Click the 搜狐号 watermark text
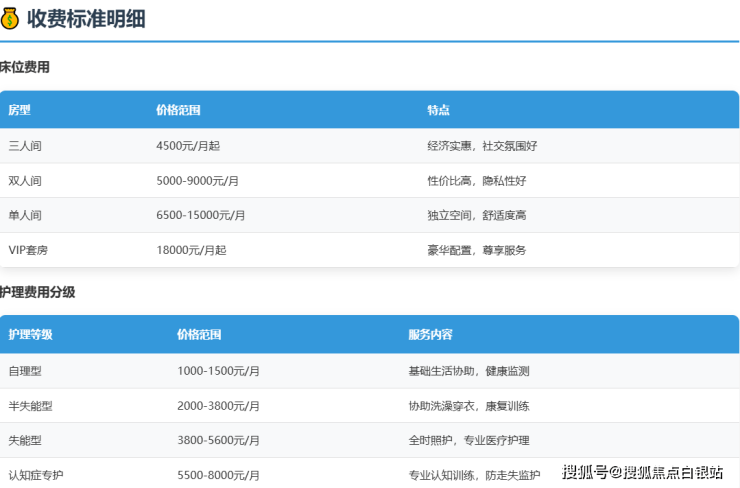The width and height of the screenshot is (740, 488). pos(584,472)
